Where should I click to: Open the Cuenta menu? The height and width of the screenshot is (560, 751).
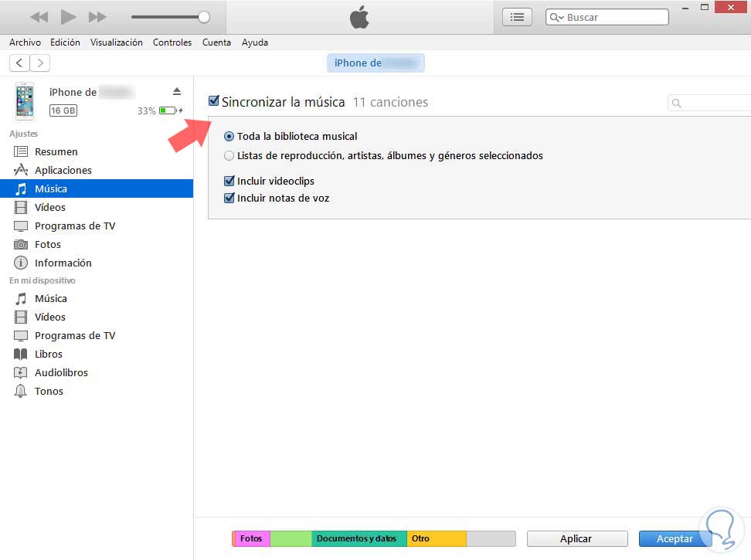click(x=216, y=42)
